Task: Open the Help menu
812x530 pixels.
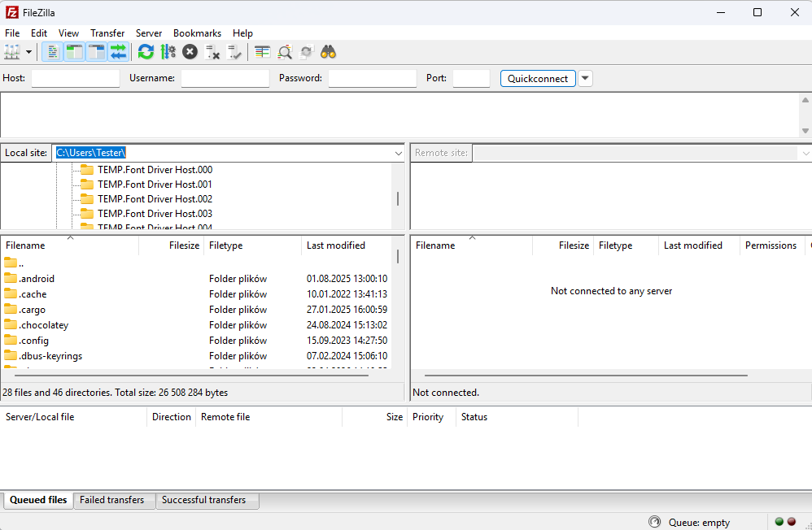Action: 242,33
